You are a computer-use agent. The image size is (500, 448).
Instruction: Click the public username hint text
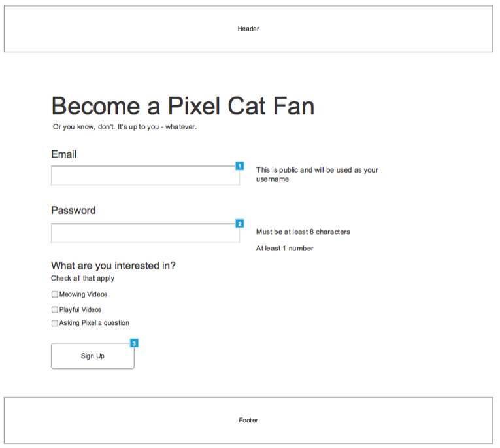click(x=317, y=174)
